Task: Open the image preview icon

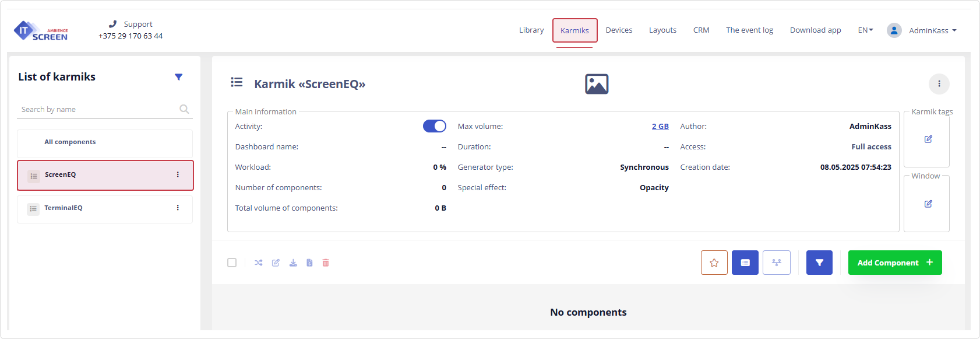Action: tap(597, 84)
